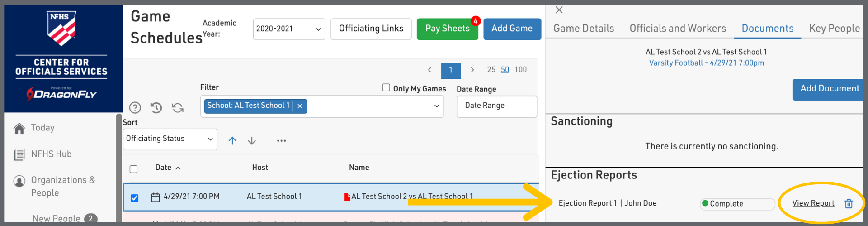This screenshot has height=226, width=868.
Task: Expand the Officiating Status sort dropdown
Action: point(170,139)
